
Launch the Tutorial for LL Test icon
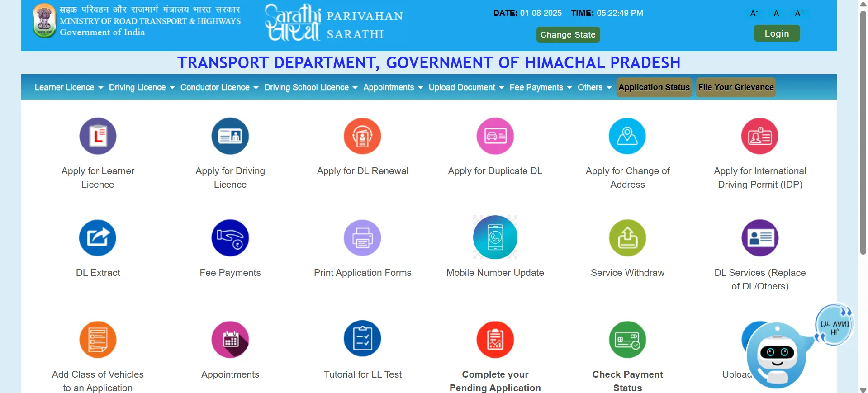point(362,339)
